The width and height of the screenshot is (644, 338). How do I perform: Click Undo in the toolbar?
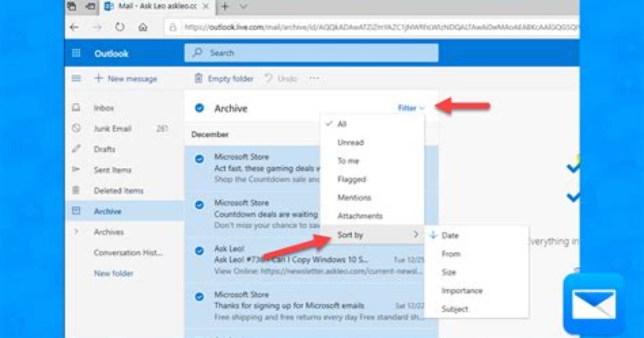[x=281, y=79]
